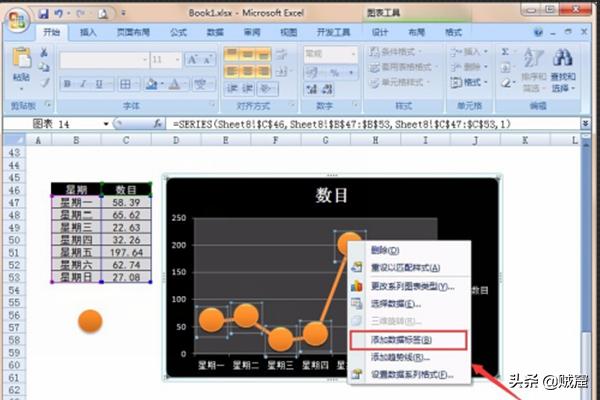The image size is (600, 400).
Task: Choose 重设以匹配样式(A) in context menu
Action: pyautogui.click(x=409, y=268)
